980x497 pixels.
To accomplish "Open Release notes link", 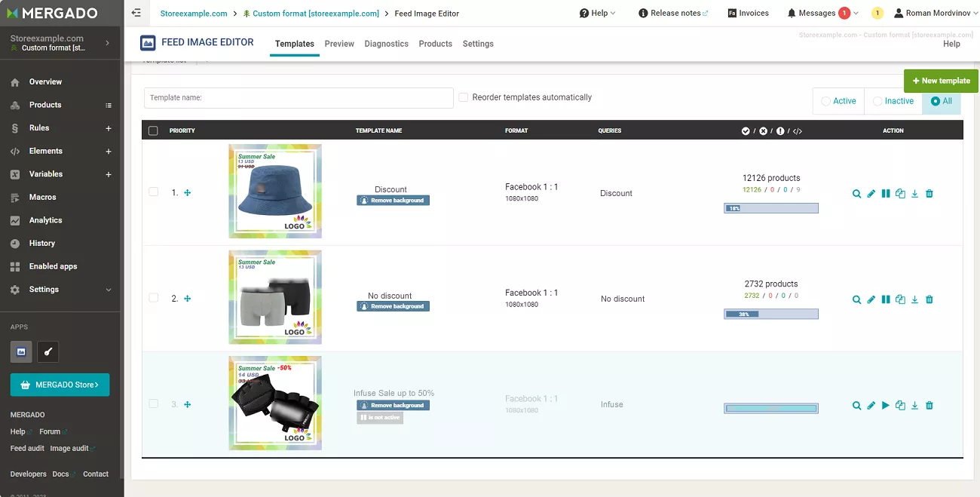I will point(673,13).
